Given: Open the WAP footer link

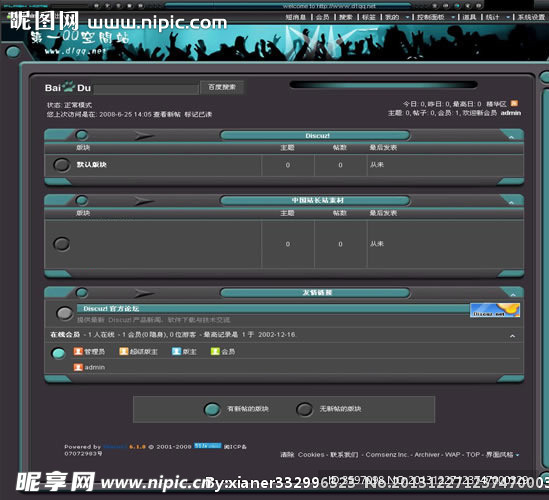Looking at the screenshot, I should click(x=452, y=454).
